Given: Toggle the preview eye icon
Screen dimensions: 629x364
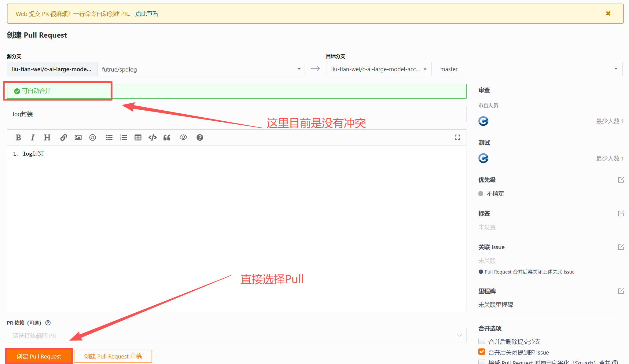Looking at the screenshot, I should pyautogui.click(x=183, y=137).
